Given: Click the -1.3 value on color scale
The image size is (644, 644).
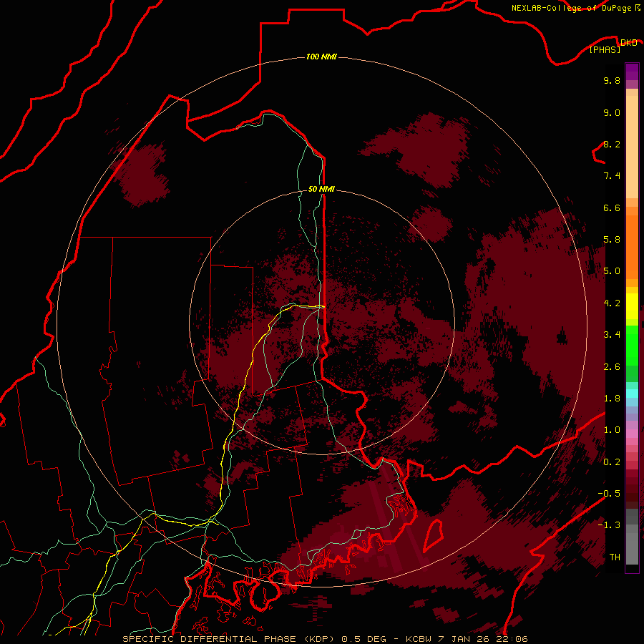Looking at the screenshot, I should [609, 525].
